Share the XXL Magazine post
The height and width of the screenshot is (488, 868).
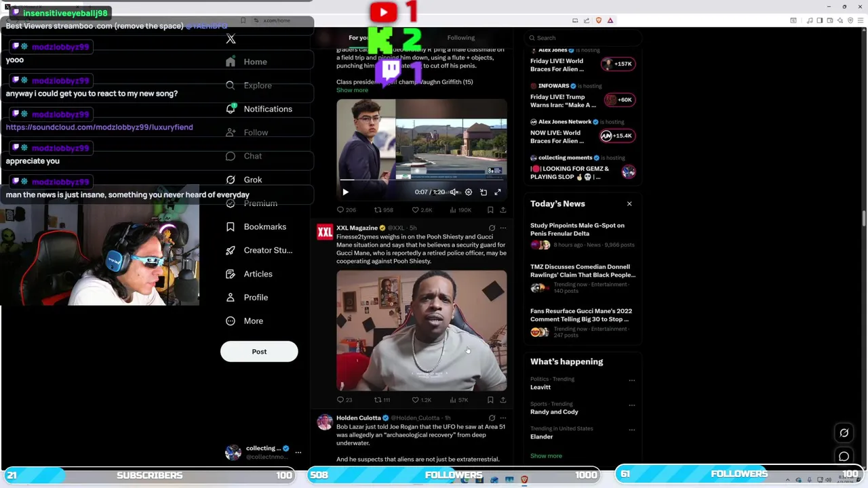(503, 400)
